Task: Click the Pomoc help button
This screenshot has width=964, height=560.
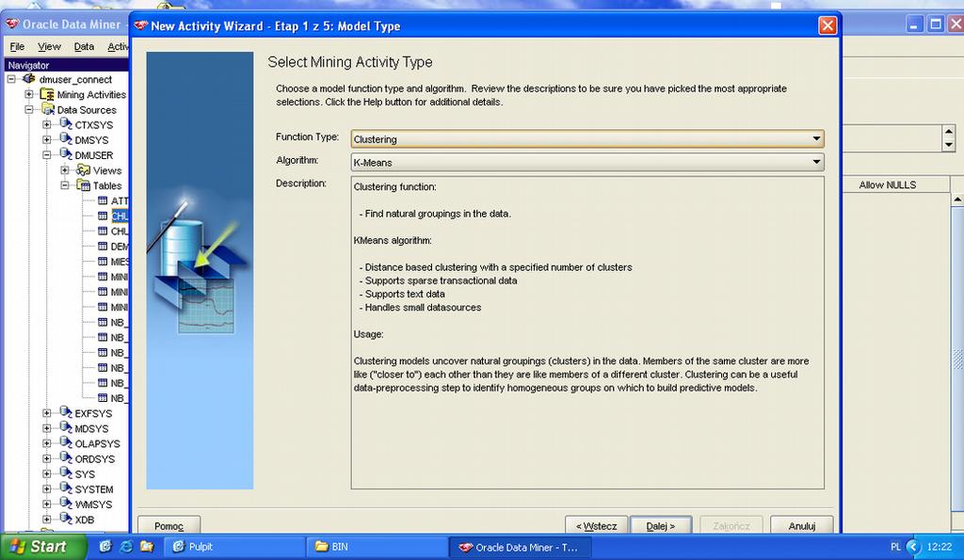Action: 169,525
